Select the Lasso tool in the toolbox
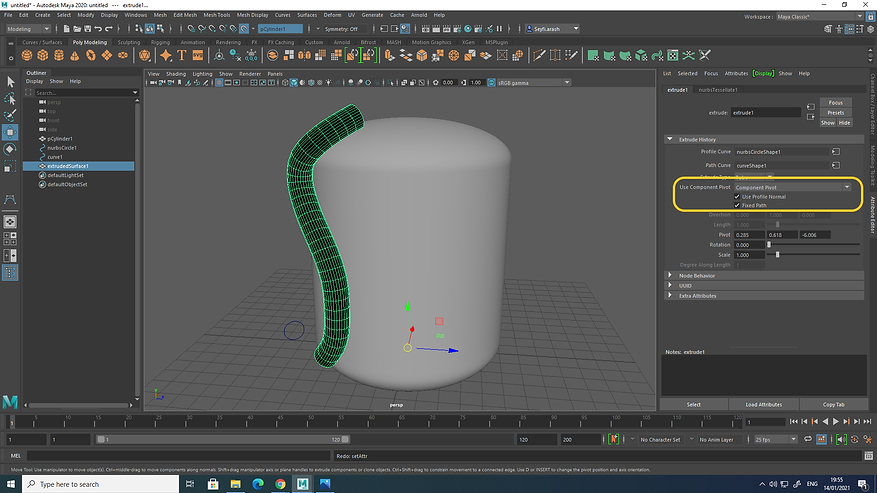The image size is (877, 493). 10,99
